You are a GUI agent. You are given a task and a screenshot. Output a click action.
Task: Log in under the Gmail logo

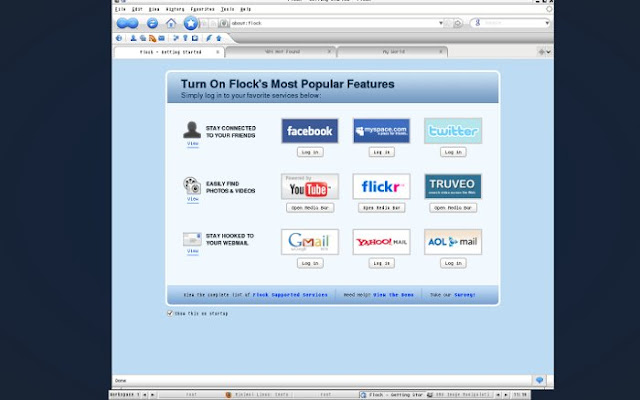pos(310,263)
